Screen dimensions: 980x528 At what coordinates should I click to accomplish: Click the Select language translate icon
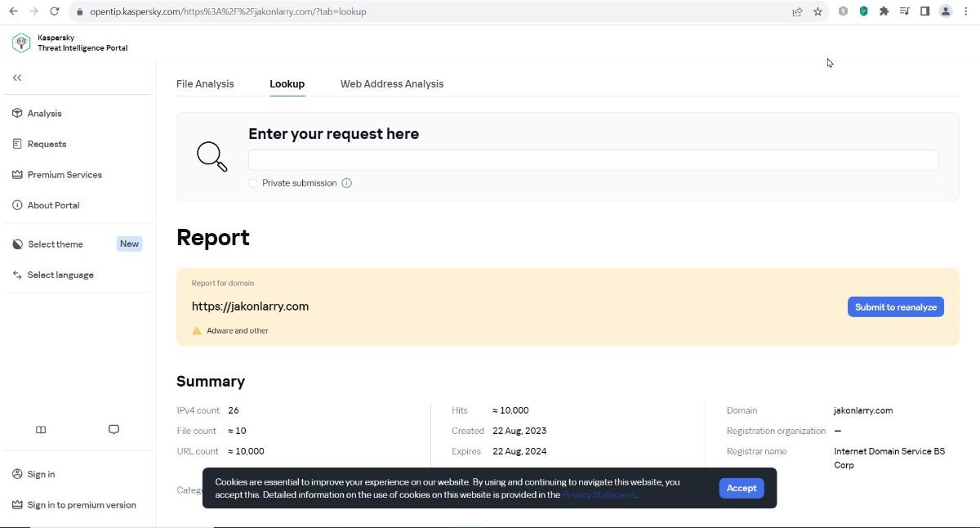(x=17, y=275)
